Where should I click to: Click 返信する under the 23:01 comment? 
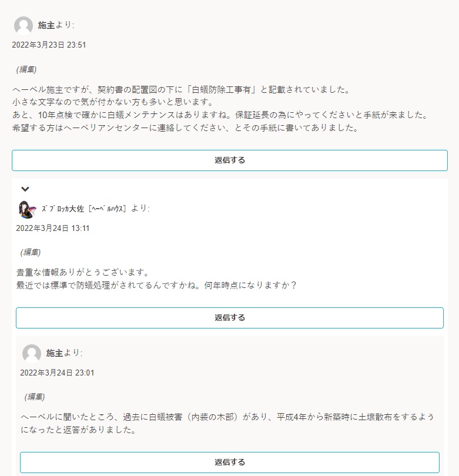pyautogui.click(x=230, y=462)
